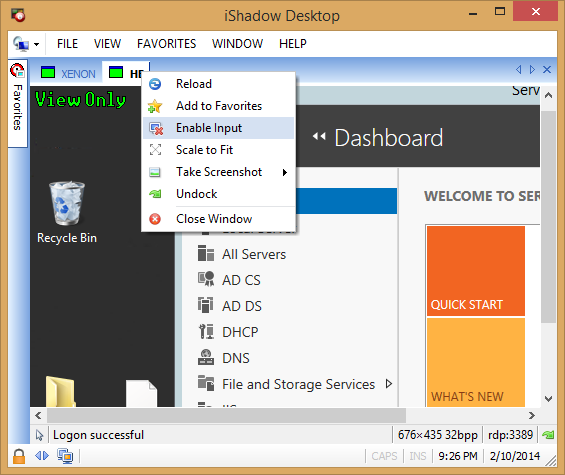Screen dimensions: 565x475
Task: Click the rdp:3389 port text
Action: point(510,435)
